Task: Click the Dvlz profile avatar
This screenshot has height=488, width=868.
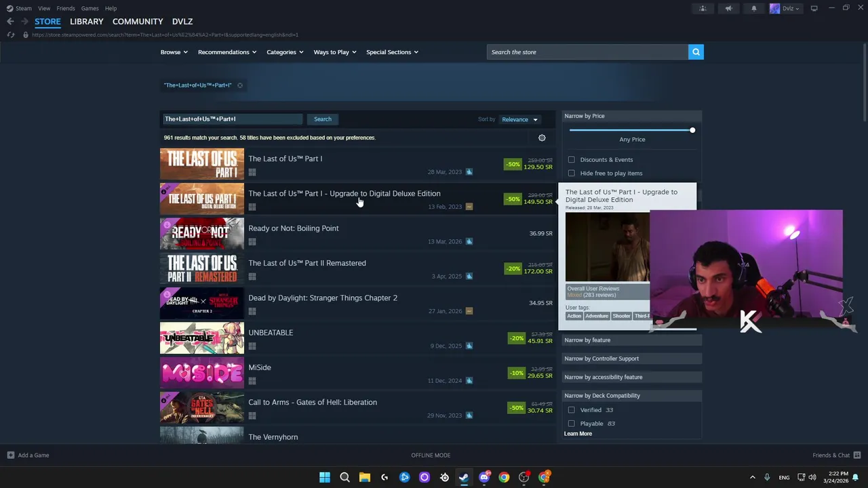Action: pyautogui.click(x=775, y=8)
